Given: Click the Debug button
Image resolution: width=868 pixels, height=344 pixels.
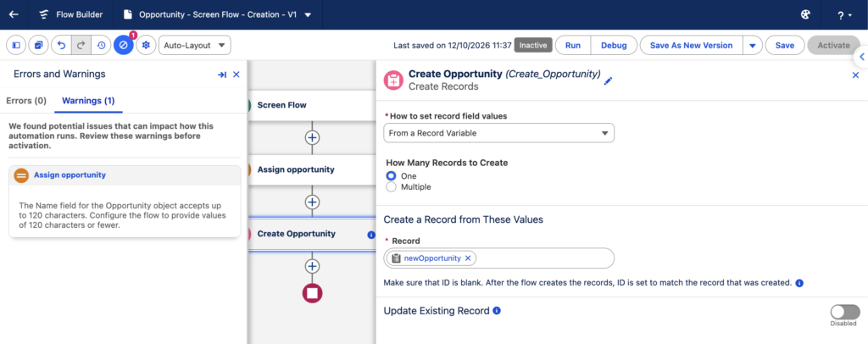Looking at the screenshot, I should [x=614, y=46].
